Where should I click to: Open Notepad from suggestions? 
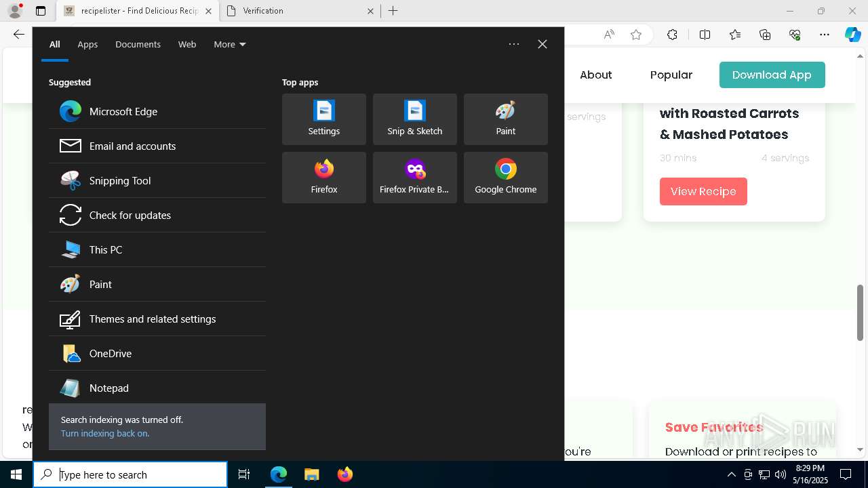[157, 388]
